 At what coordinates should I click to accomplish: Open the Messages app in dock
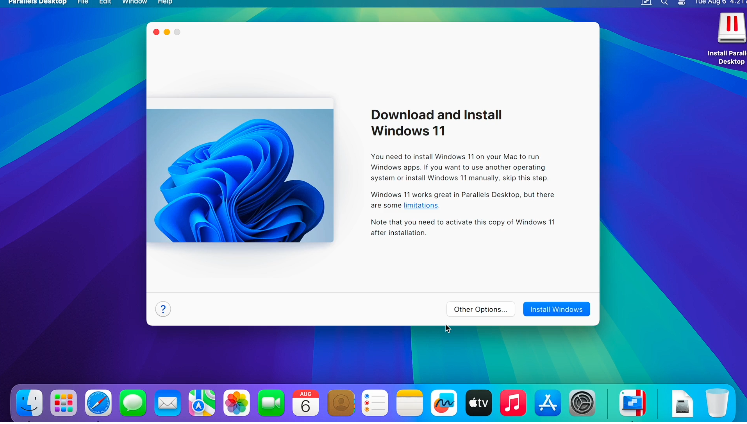(x=133, y=403)
